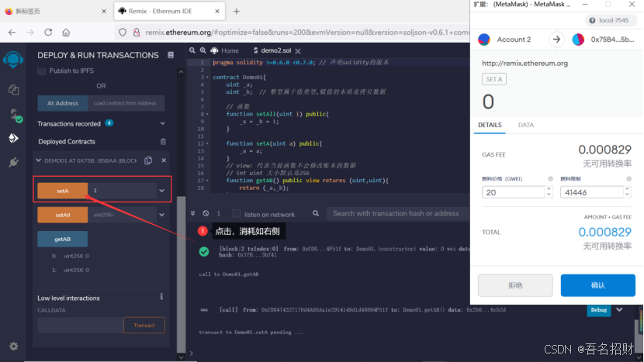Delete deployed contracts with trash icon

[163, 142]
